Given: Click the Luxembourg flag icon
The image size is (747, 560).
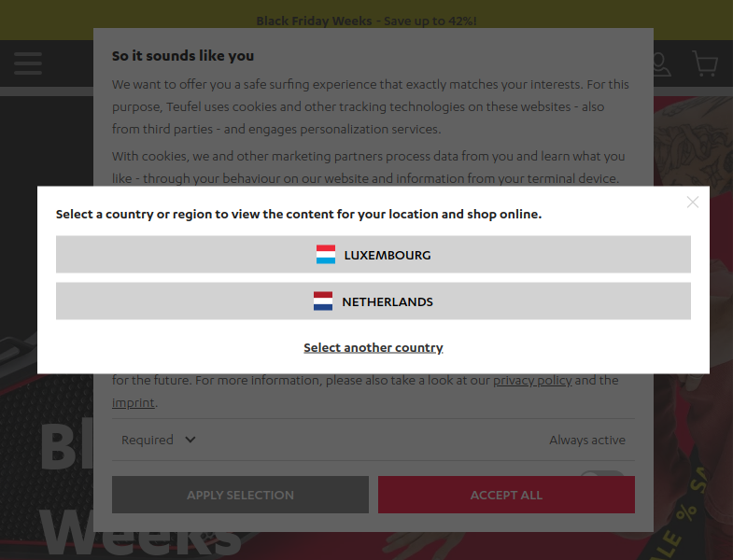Looking at the screenshot, I should pos(326,255).
